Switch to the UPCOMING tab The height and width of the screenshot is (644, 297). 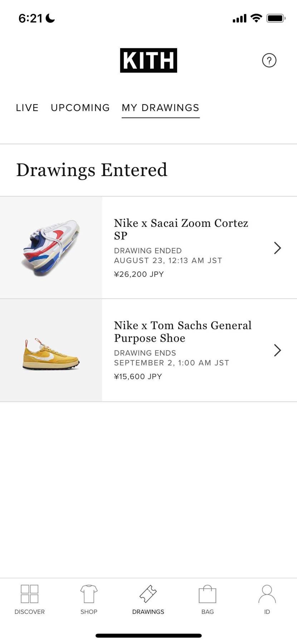(80, 108)
